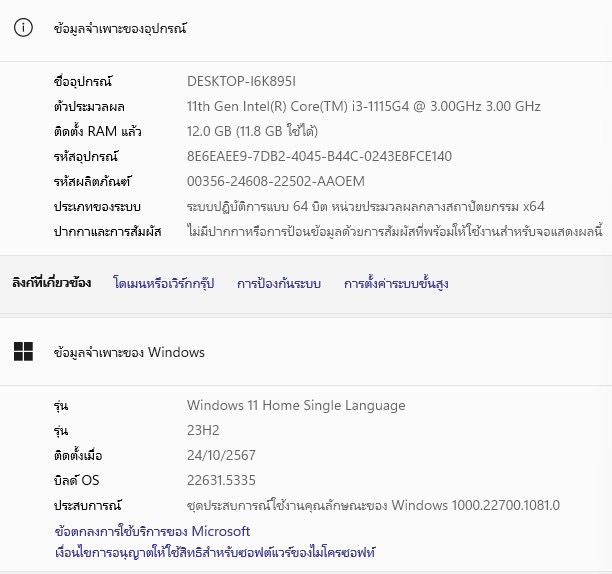The height and width of the screenshot is (574, 612).
Task: Click the ลิงก์ที่เกี่ยวข้อง heading
Action: tap(52, 283)
